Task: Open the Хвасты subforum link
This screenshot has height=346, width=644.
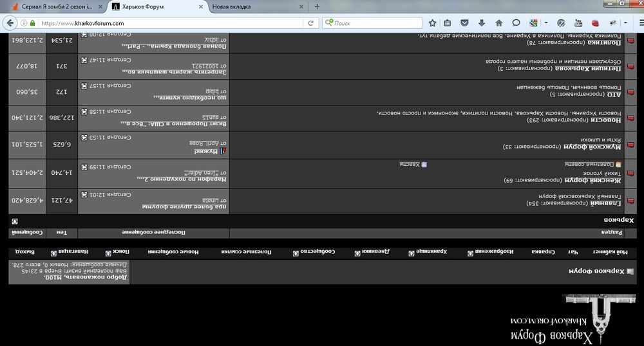Action: pyautogui.click(x=410, y=165)
